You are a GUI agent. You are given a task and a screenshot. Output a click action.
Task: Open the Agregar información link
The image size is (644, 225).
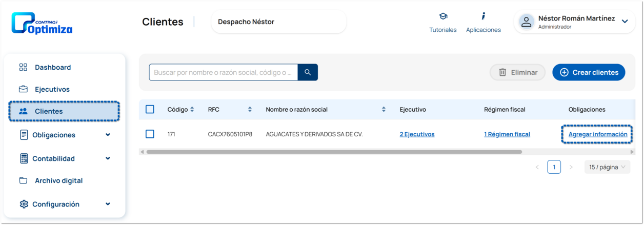598,134
